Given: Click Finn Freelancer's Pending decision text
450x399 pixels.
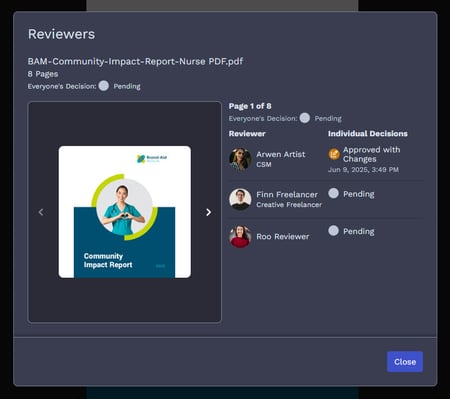Looking at the screenshot, I should 359,194.
